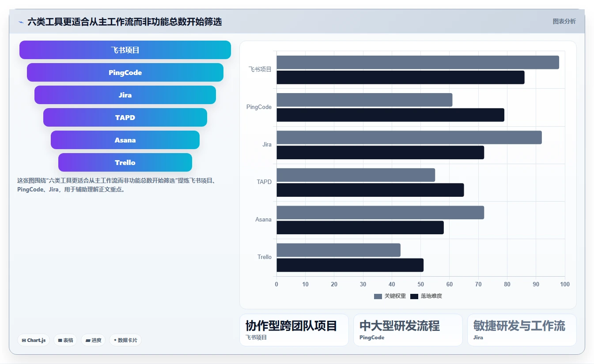The height and width of the screenshot is (364, 594).
Task: Open the 中大型研发流程 data card
Action: point(408,330)
